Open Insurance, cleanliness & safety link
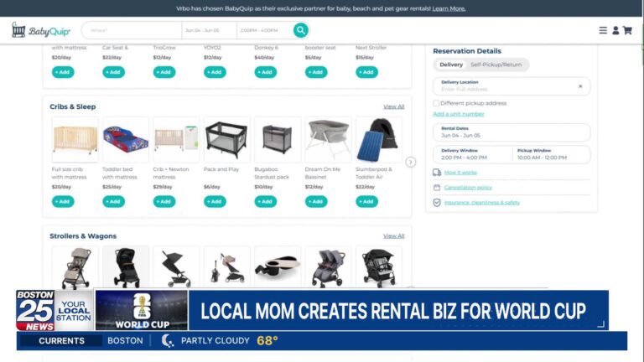Viewport: 644px width, 362px height. [x=482, y=202]
